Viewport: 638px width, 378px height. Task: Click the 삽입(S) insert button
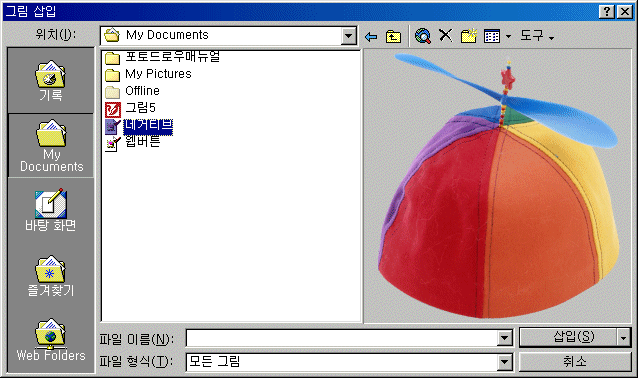[568, 337]
